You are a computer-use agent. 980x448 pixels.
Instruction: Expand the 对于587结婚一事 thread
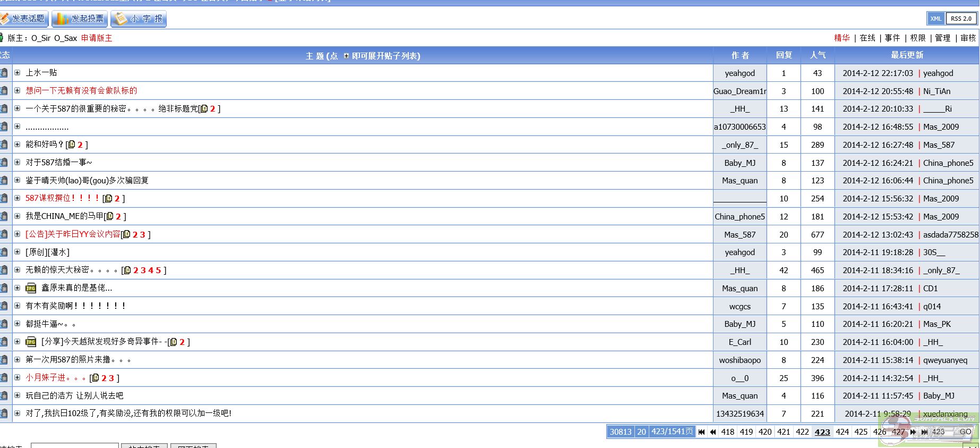(x=17, y=163)
